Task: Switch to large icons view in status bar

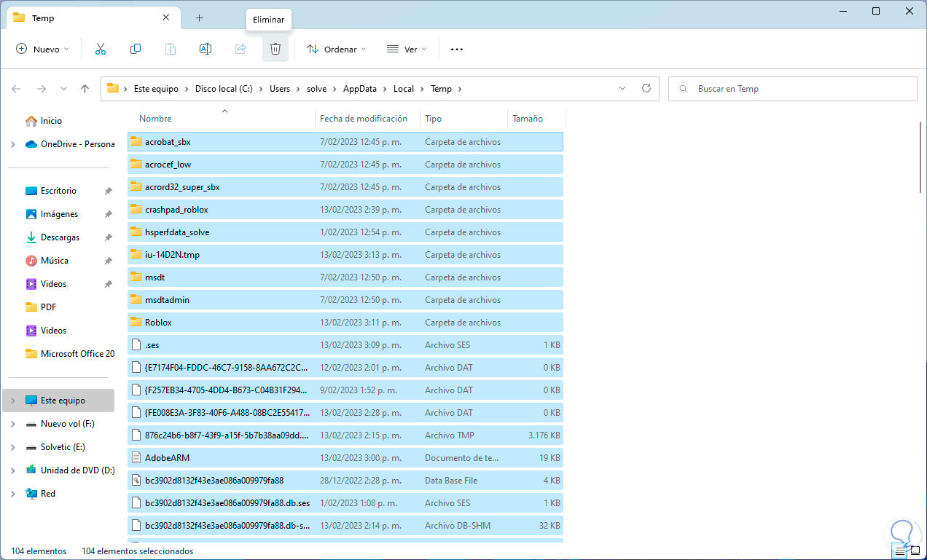Action: coord(915,551)
